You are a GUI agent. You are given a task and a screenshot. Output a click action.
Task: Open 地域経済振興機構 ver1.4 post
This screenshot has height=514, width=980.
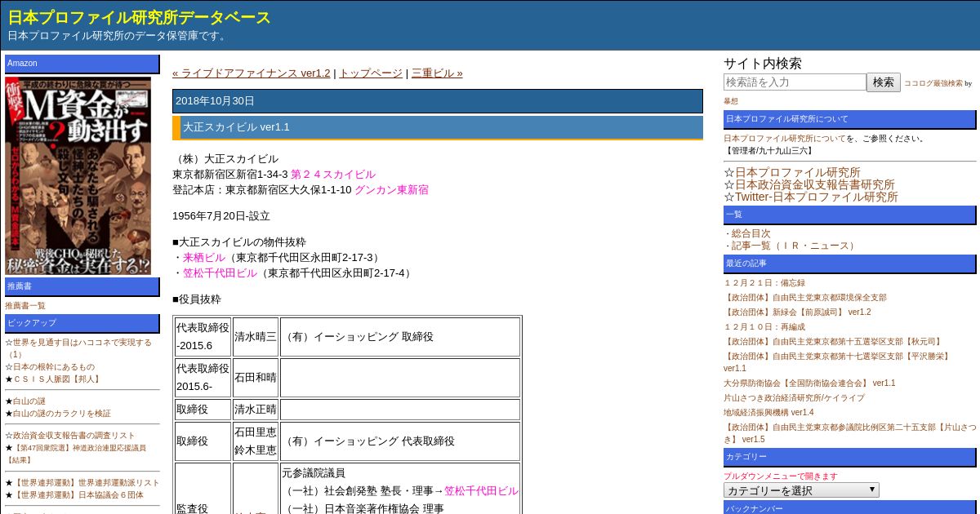click(768, 413)
